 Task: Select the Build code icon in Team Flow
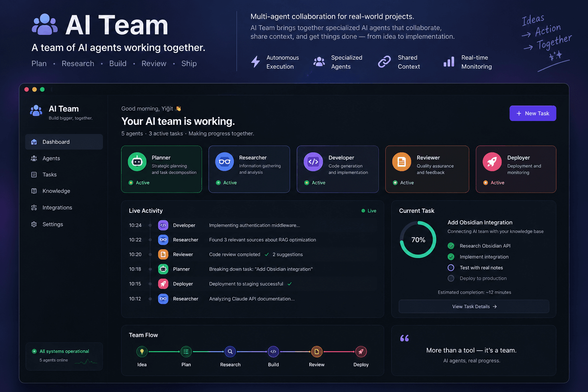coord(273,351)
